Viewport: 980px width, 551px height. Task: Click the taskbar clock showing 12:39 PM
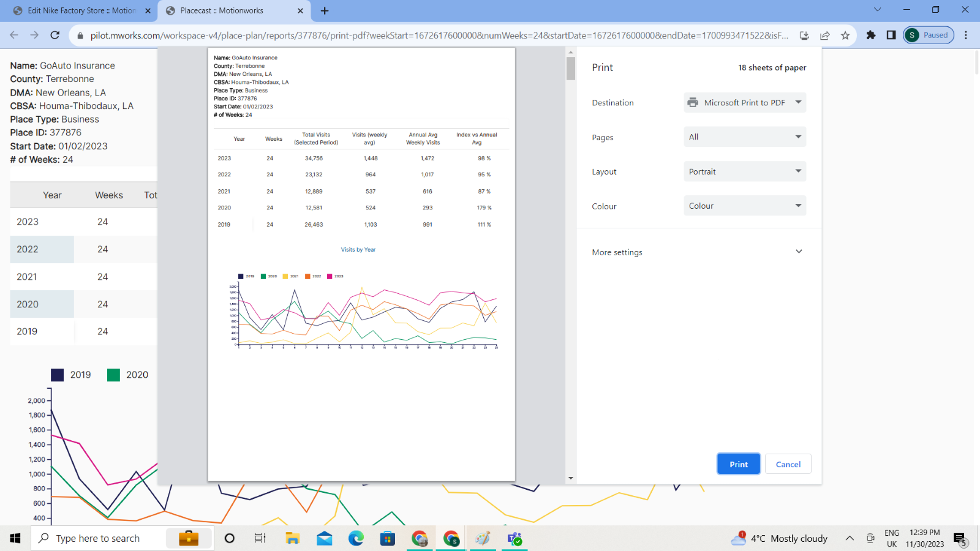point(925,538)
